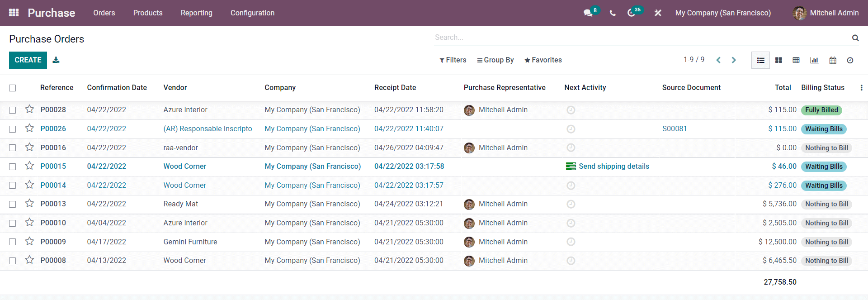Click the 1-9 / 9 pager counter
Screen dimensions: 868x300
694,60
